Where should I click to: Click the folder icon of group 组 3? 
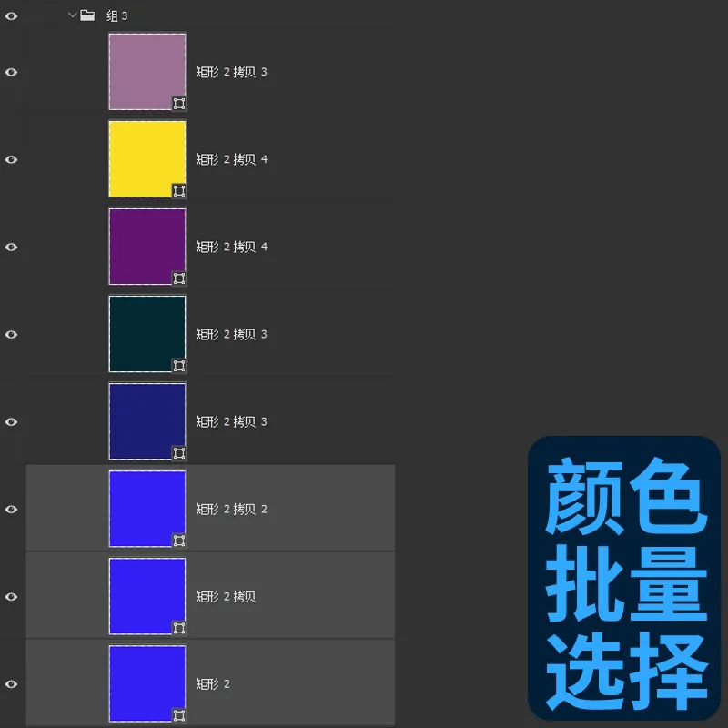pyautogui.click(x=87, y=15)
